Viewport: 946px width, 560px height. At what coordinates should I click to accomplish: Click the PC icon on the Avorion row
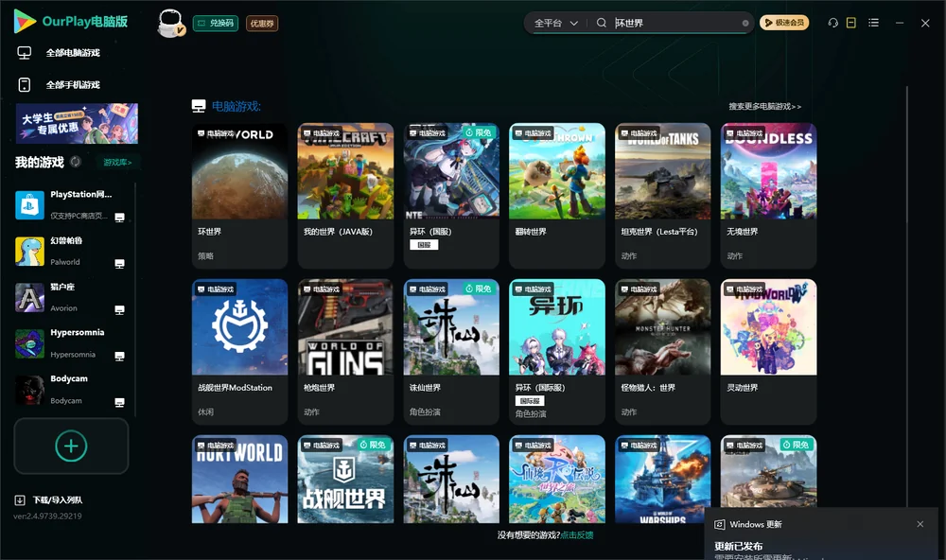[119, 310]
